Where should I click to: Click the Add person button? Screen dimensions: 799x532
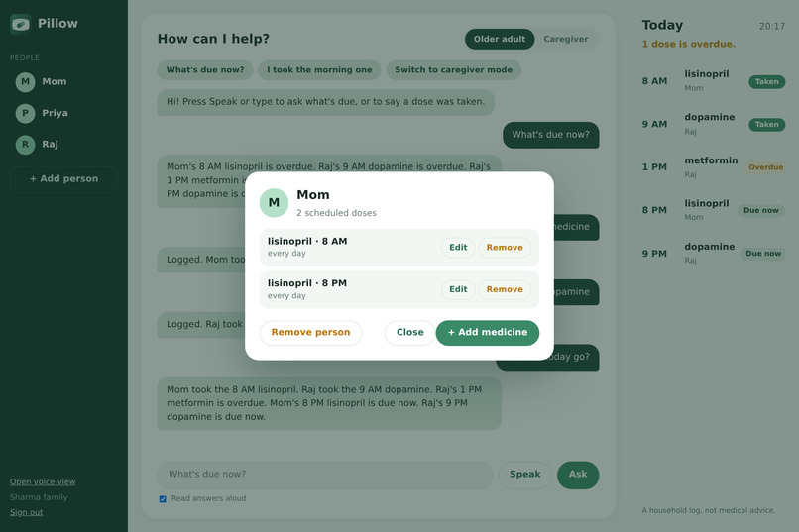pyautogui.click(x=63, y=179)
